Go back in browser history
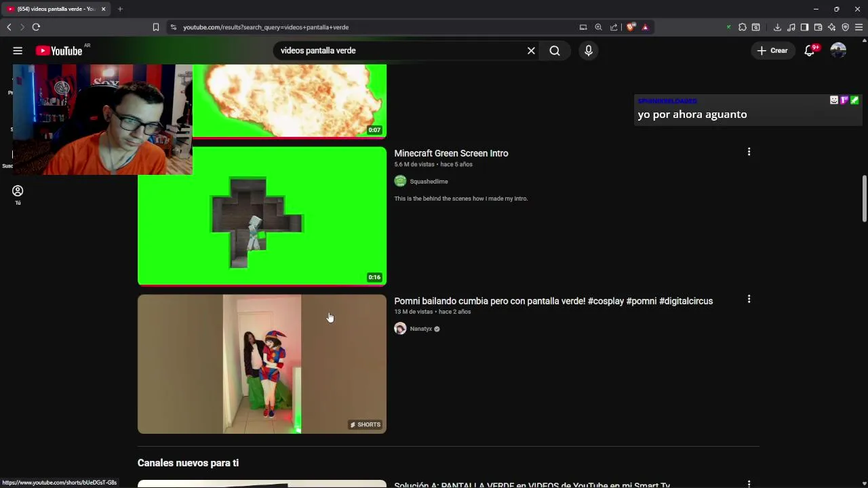Image resolution: width=868 pixels, height=488 pixels. 9,27
